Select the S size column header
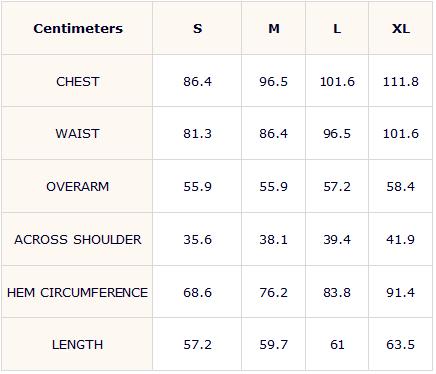 click(197, 29)
